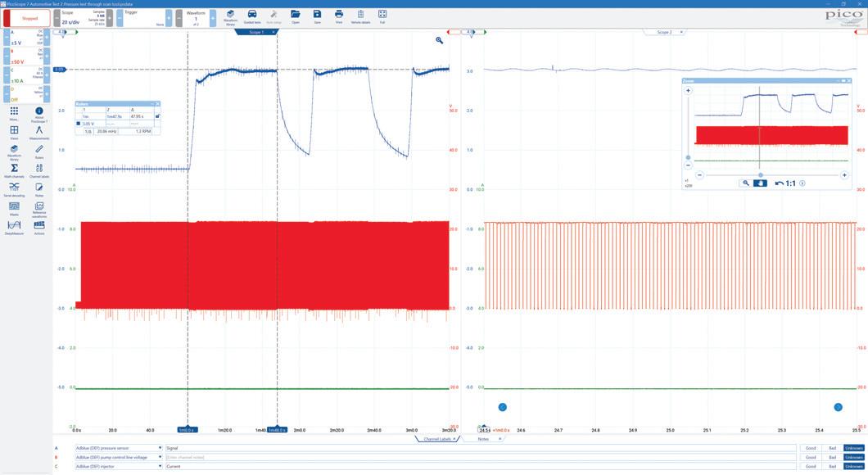
Task: Switch to the Scope 2 view tab
Action: pos(662,32)
